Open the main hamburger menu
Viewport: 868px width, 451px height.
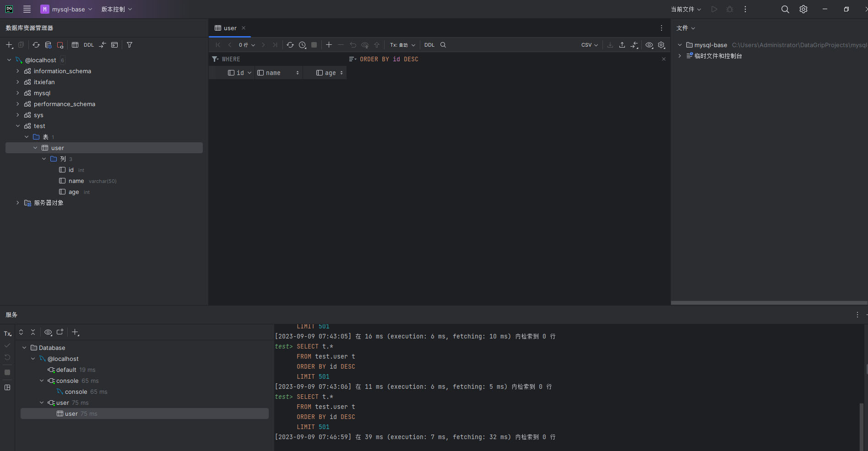[27, 9]
